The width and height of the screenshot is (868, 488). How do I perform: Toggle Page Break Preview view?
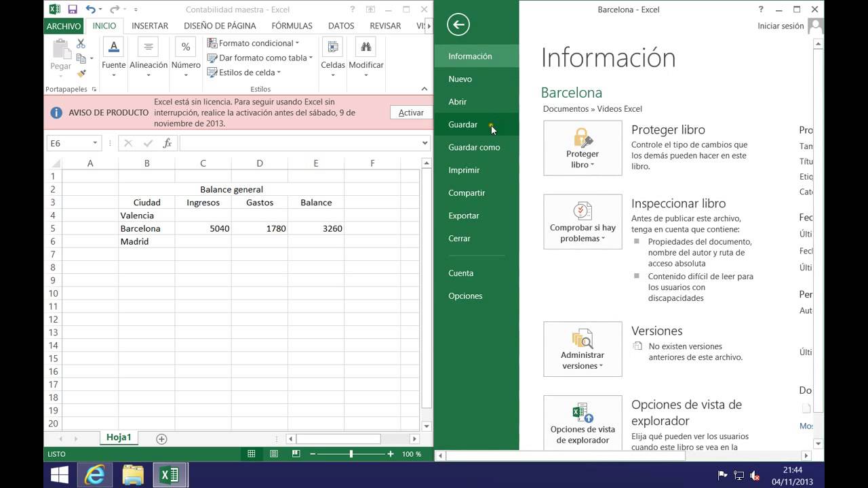(294, 454)
